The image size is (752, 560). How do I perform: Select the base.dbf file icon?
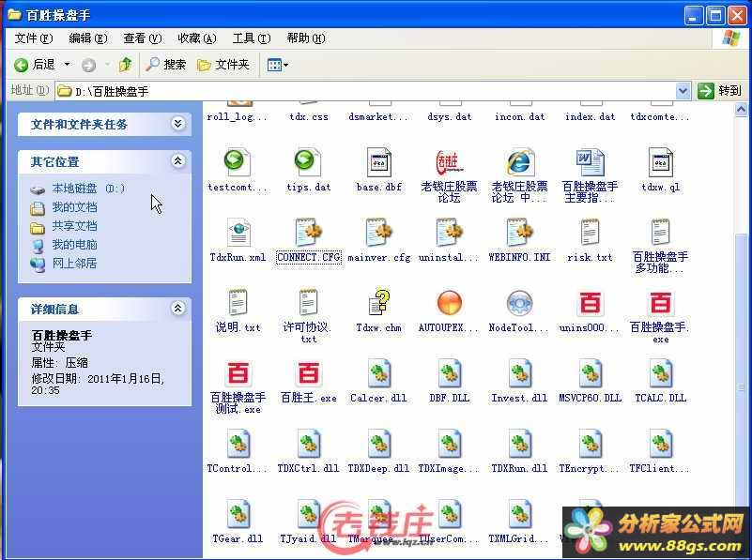click(x=379, y=163)
